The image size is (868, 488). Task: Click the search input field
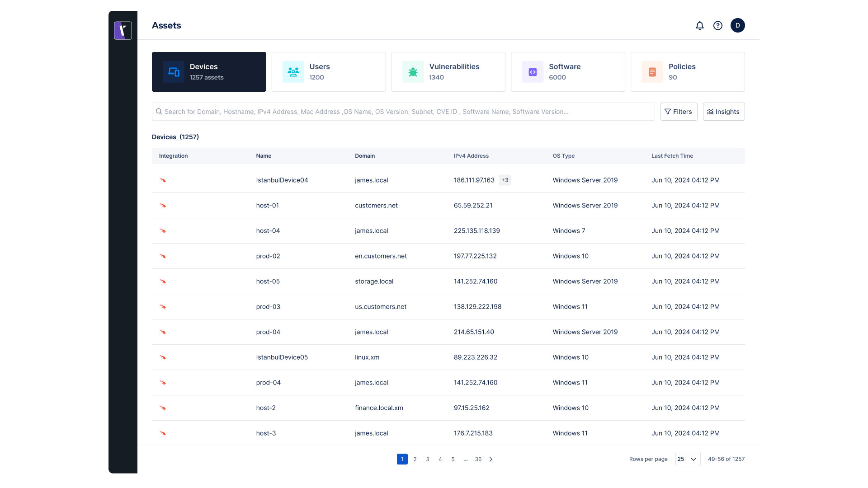point(403,112)
